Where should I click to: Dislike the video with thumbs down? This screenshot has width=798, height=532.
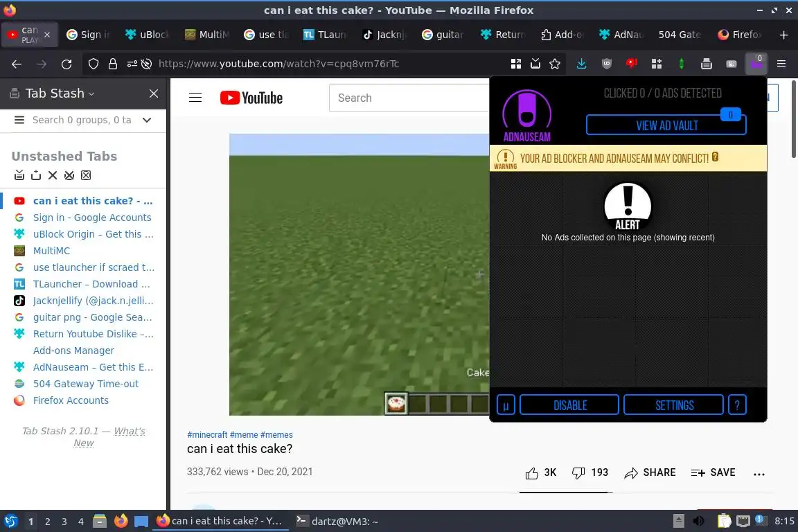[578, 473]
